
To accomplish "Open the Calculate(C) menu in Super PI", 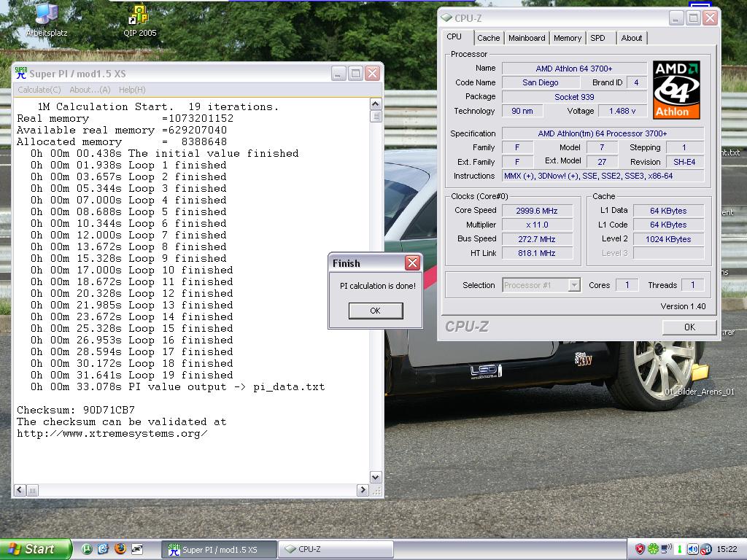I will tap(39, 90).
